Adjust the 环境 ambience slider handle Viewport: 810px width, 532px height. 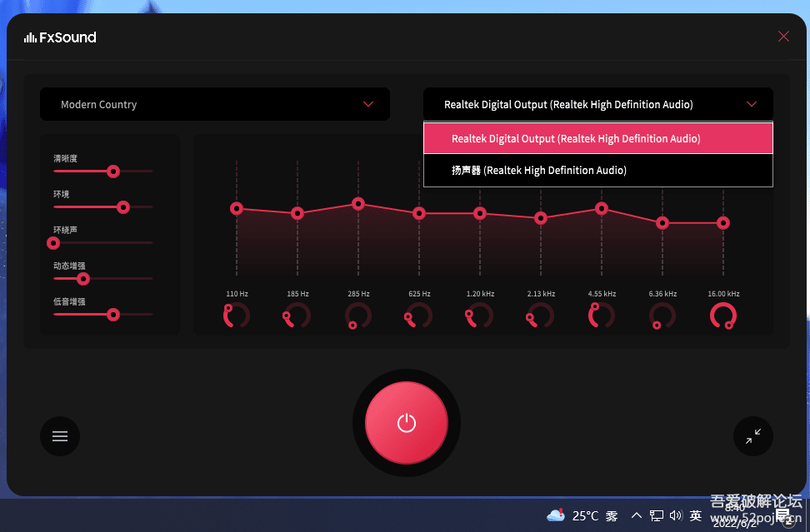(123, 207)
